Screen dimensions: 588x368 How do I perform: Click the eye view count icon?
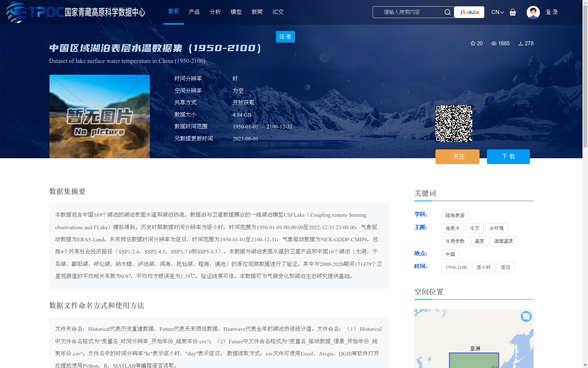pos(494,43)
